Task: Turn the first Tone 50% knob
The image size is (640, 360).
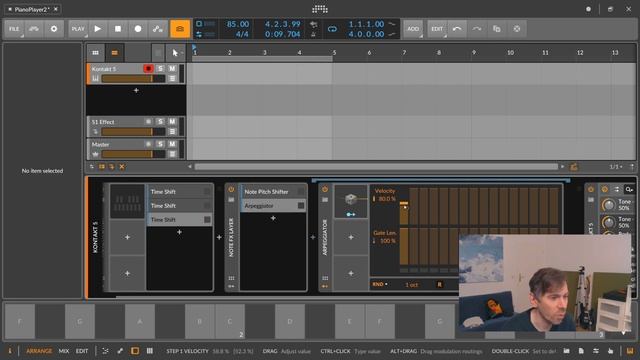Action: coord(609,205)
